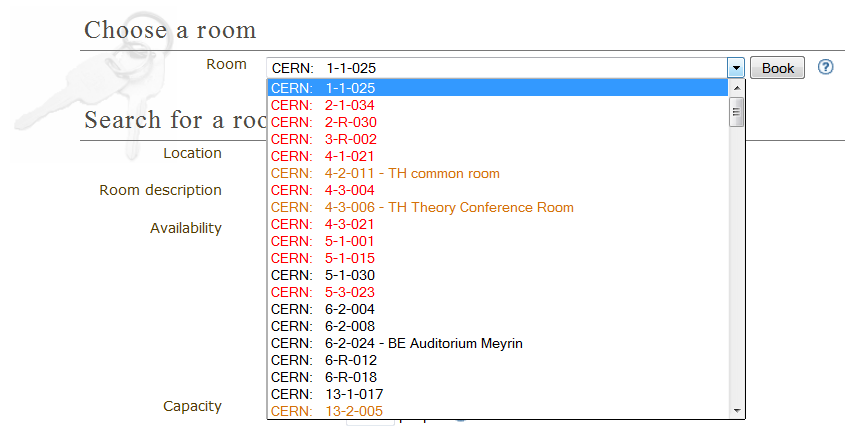Collapse the Room dropdown using its arrow
This screenshot has height=437, width=845.
point(736,68)
